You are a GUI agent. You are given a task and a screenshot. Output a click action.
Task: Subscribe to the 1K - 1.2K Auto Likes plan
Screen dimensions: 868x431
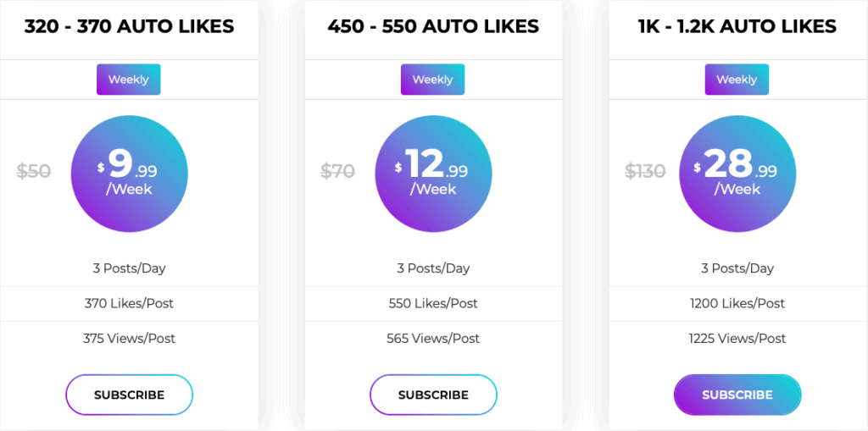737,395
